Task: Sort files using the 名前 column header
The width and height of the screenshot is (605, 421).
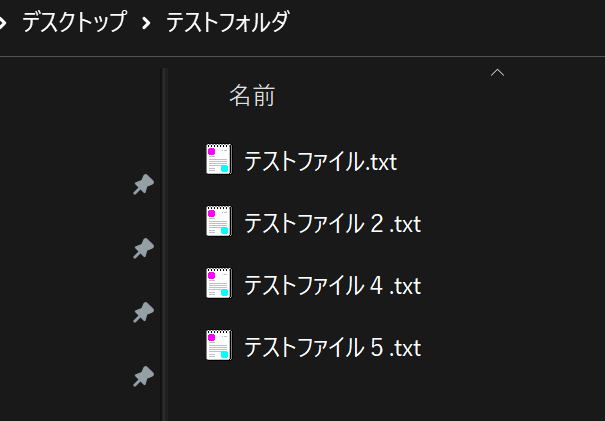Action: click(x=252, y=95)
